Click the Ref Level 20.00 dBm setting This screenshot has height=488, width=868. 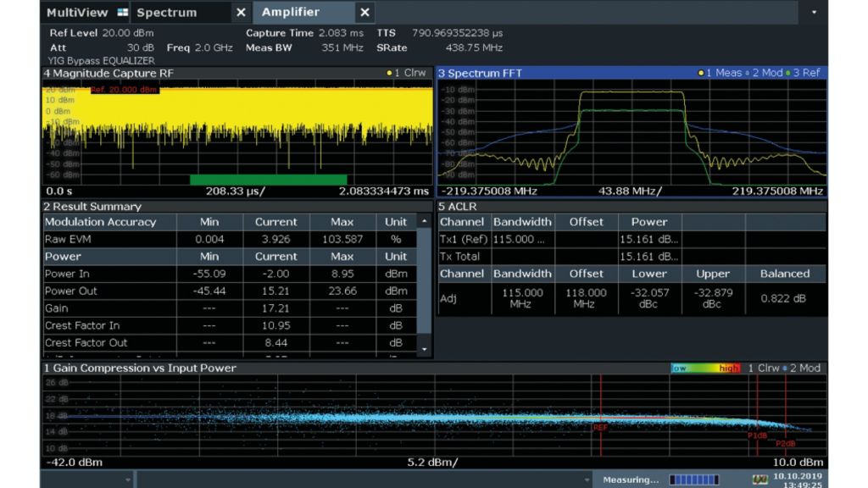[x=102, y=33]
